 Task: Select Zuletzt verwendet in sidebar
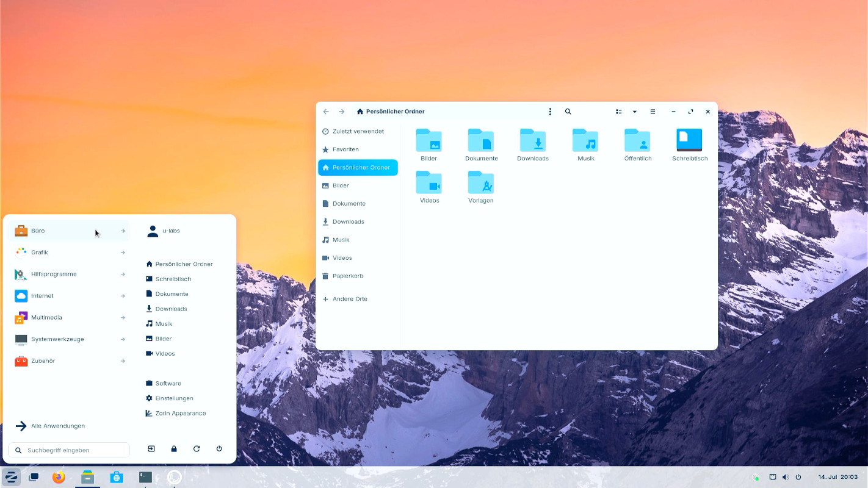(358, 131)
